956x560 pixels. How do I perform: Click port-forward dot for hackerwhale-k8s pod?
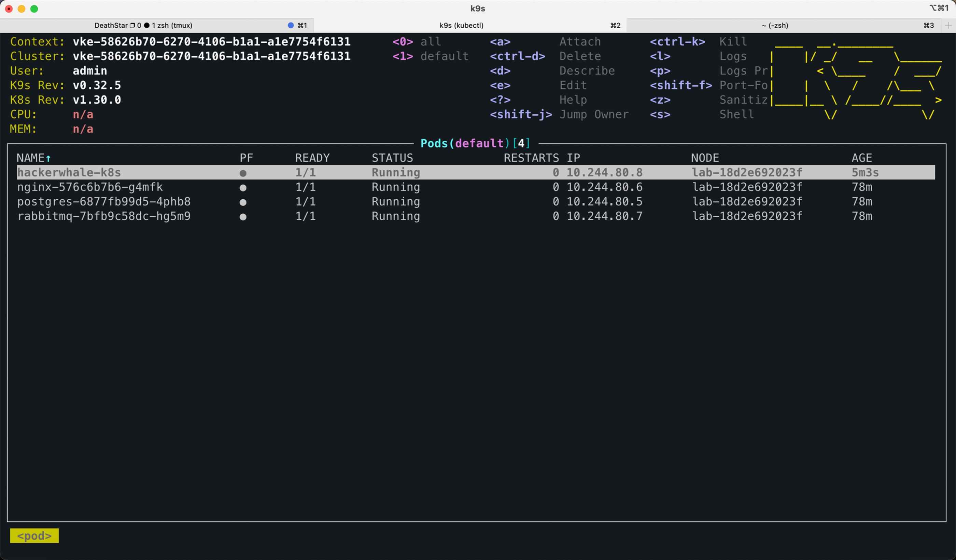pyautogui.click(x=243, y=173)
